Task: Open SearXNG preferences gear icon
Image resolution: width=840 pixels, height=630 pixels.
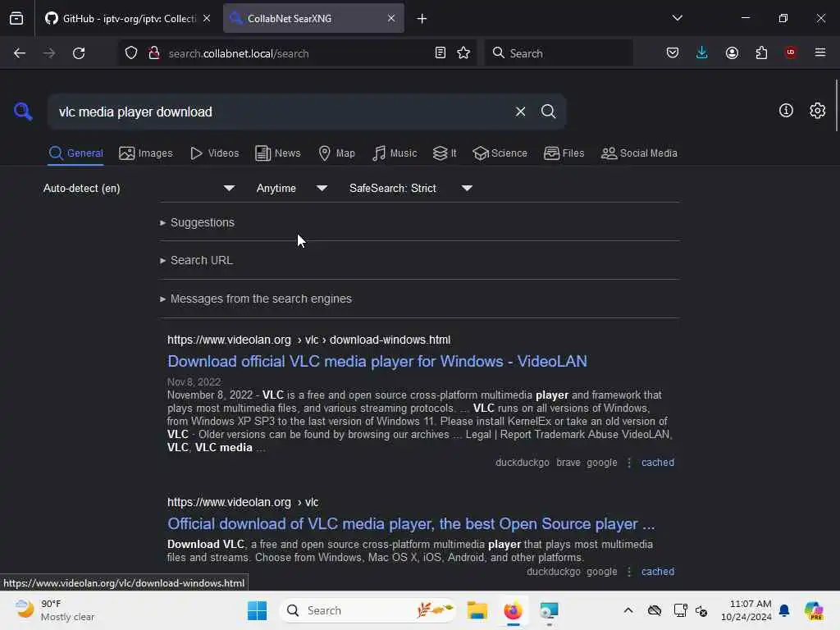Action: pos(817,111)
